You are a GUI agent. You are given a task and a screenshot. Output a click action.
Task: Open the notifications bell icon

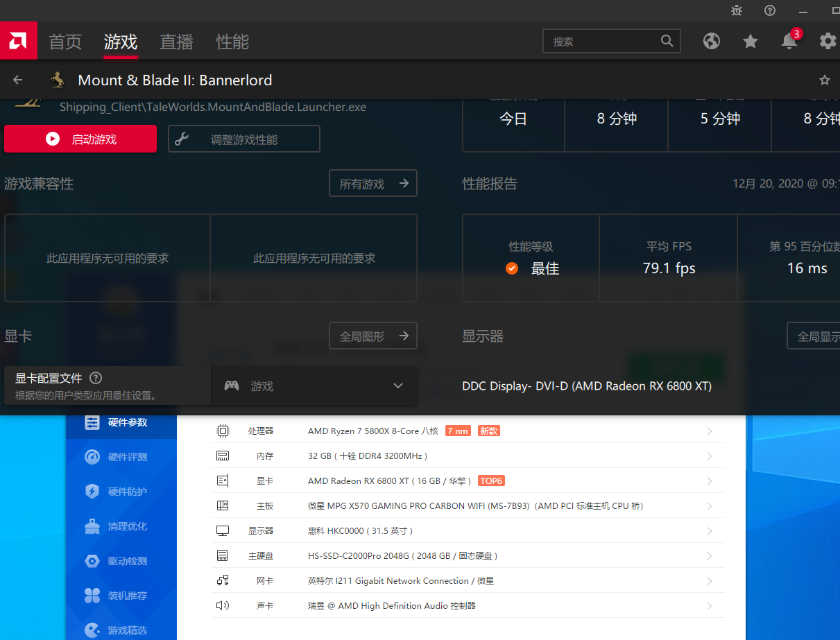[789, 41]
